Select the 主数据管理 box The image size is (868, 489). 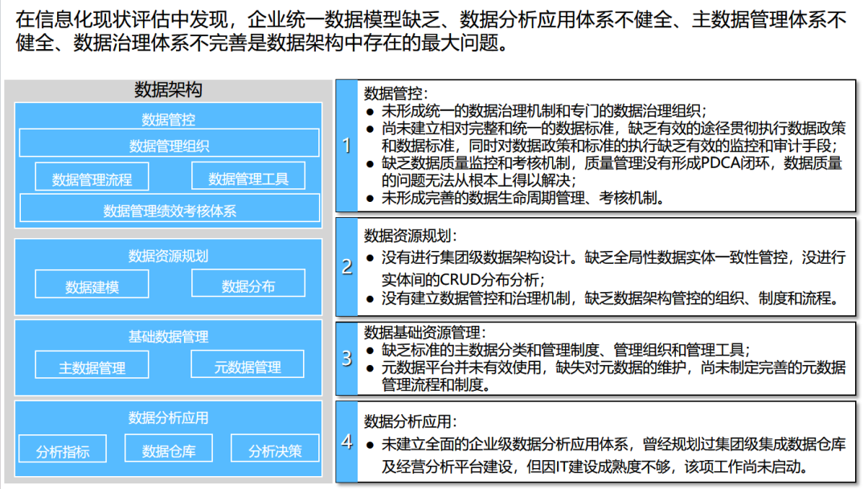[x=92, y=365]
